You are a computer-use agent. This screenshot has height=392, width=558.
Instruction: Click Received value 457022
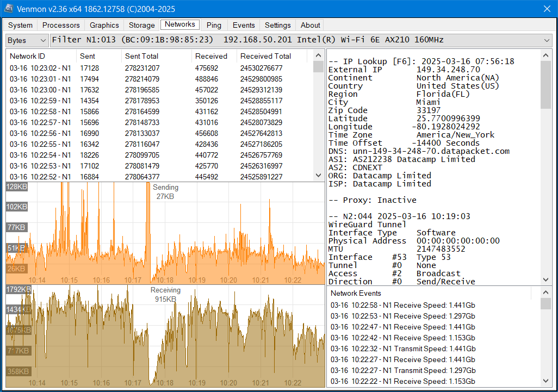(207, 90)
